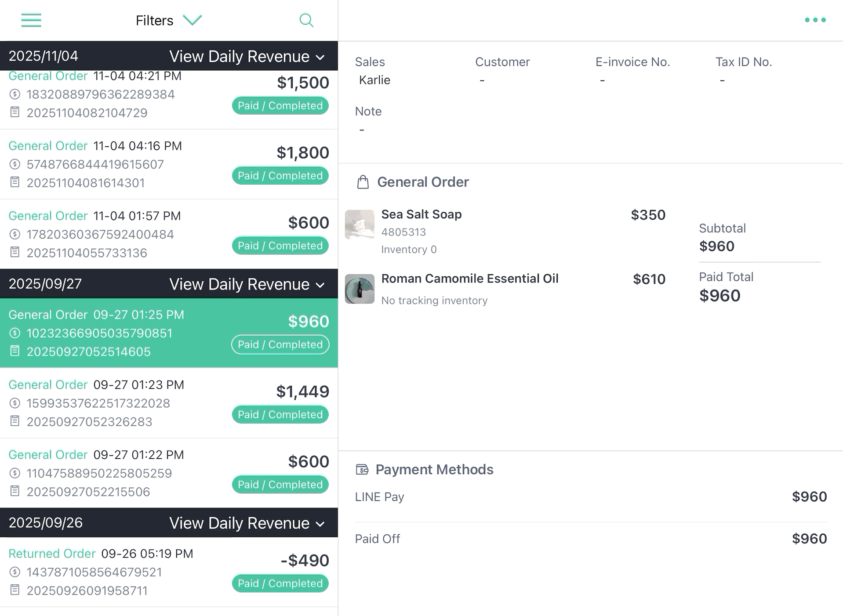843x616 pixels.
Task: Select the $1,449 General Order at 01:23 PM
Action: (x=169, y=403)
